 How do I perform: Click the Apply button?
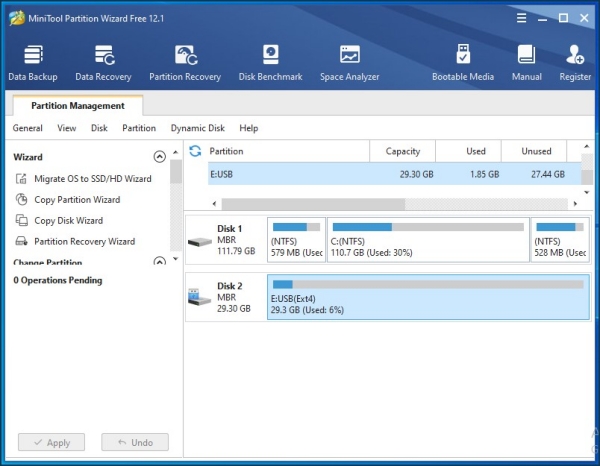[x=51, y=442]
